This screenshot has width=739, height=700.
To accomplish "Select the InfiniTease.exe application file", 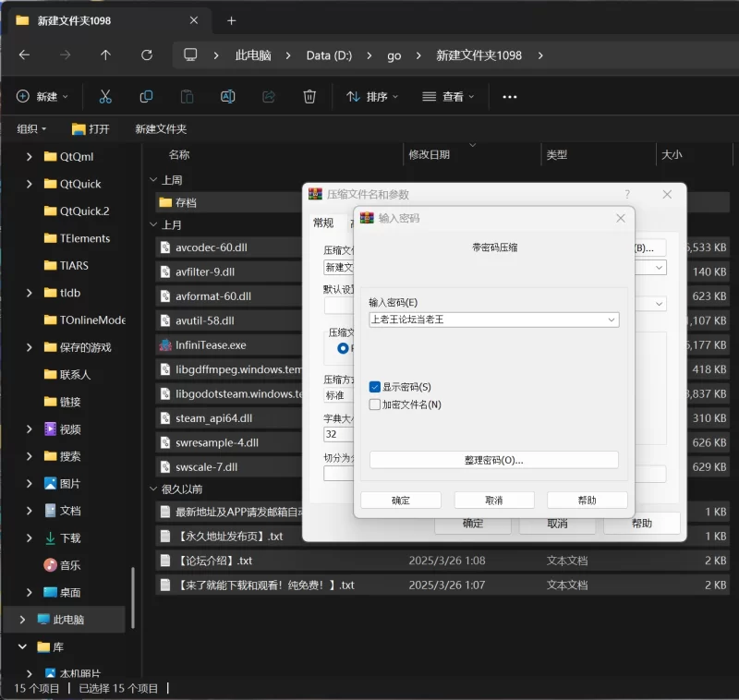I will pos(228,345).
